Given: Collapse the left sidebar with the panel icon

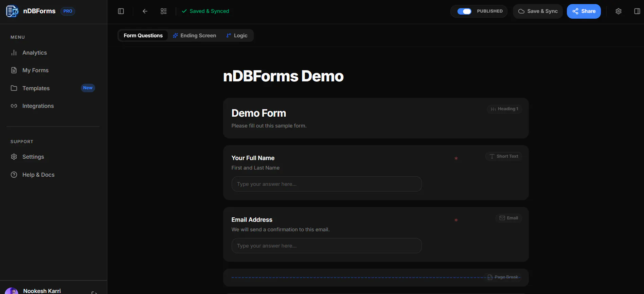Looking at the screenshot, I should [x=121, y=11].
